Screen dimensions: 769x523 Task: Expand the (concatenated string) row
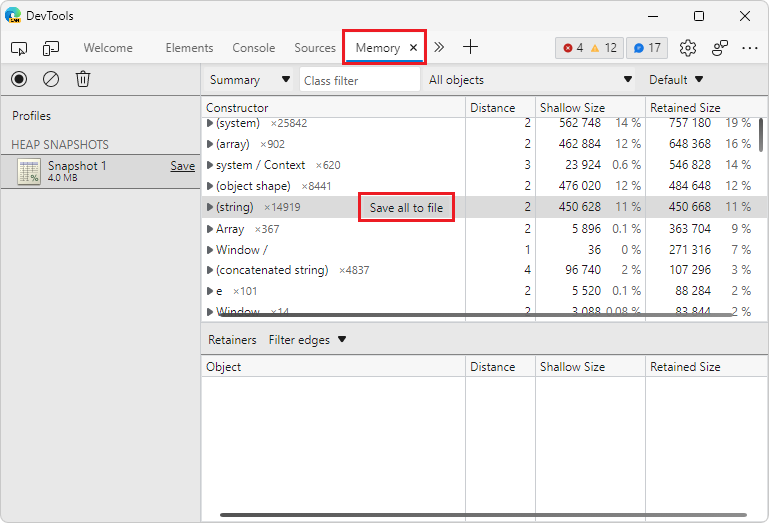pyautogui.click(x=210, y=270)
